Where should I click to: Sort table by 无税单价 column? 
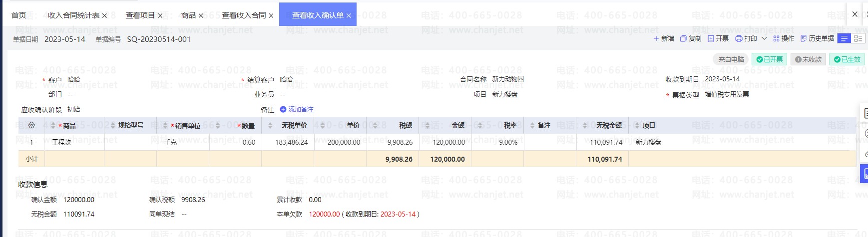[x=270, y=126]
